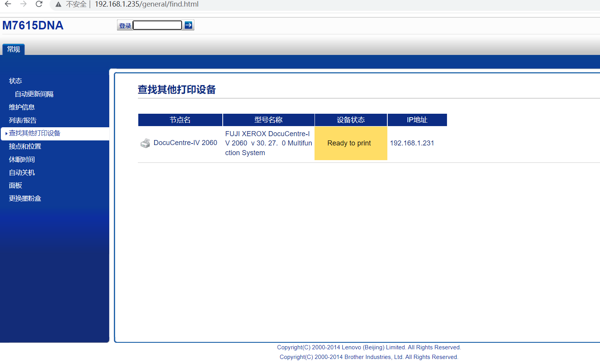
Task: Reload the page with refresh icon
Action: click(39, 4)
